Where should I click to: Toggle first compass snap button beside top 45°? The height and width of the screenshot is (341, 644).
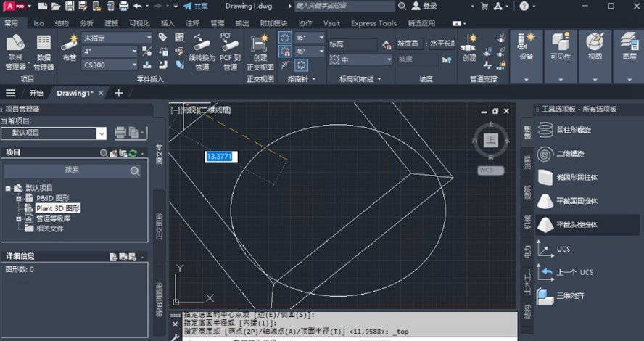coord(285,38)
